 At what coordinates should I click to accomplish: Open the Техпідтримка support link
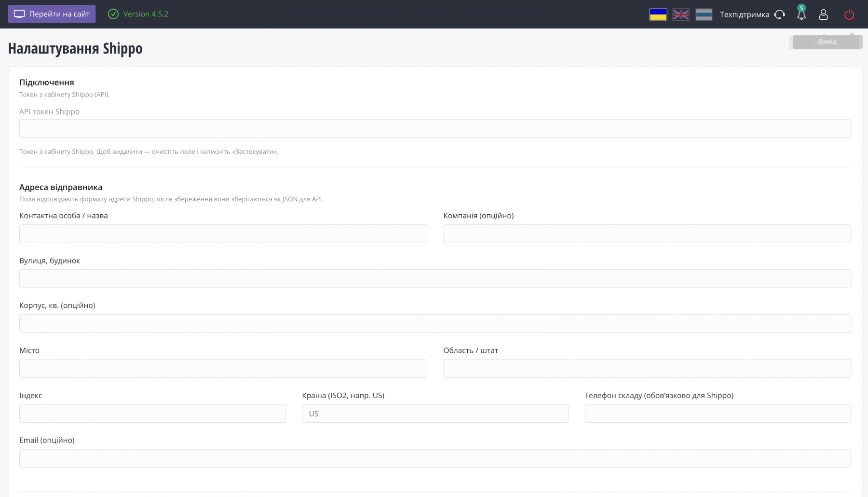point(745,14)
